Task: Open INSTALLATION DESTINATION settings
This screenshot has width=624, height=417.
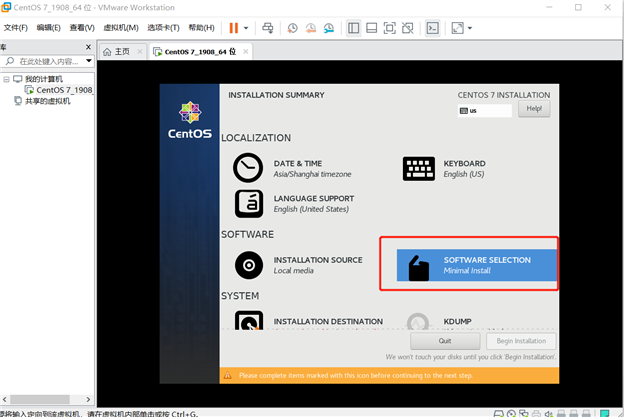Action: (309, 321)
